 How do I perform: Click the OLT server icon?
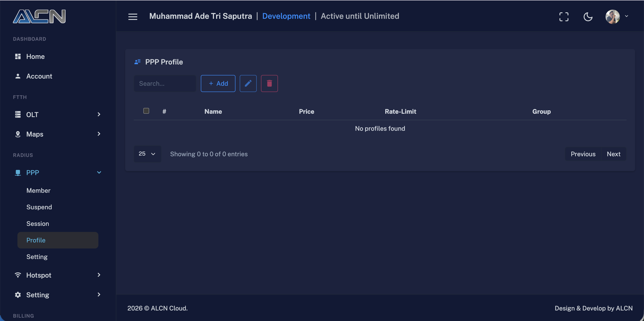coord(18,114)
